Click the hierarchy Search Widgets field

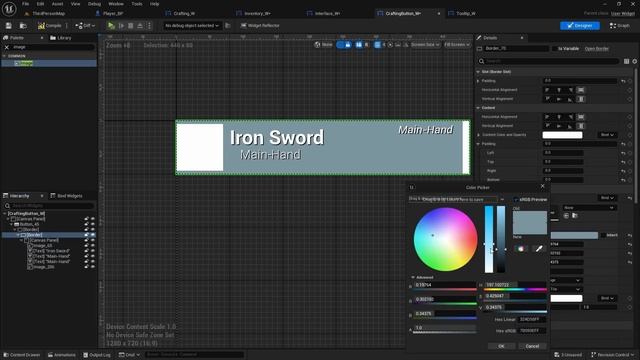tap(49, 206)
